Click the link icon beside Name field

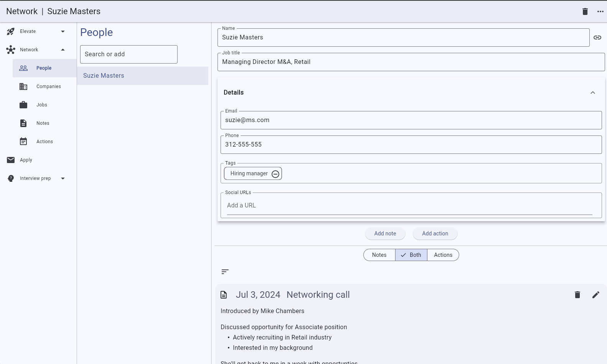click(x=597, y=38)
